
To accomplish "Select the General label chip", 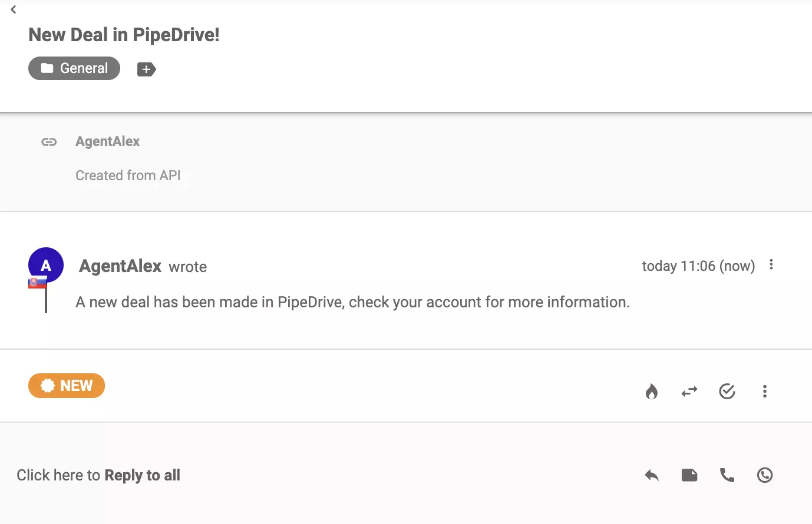I will [x=74, y=68].
